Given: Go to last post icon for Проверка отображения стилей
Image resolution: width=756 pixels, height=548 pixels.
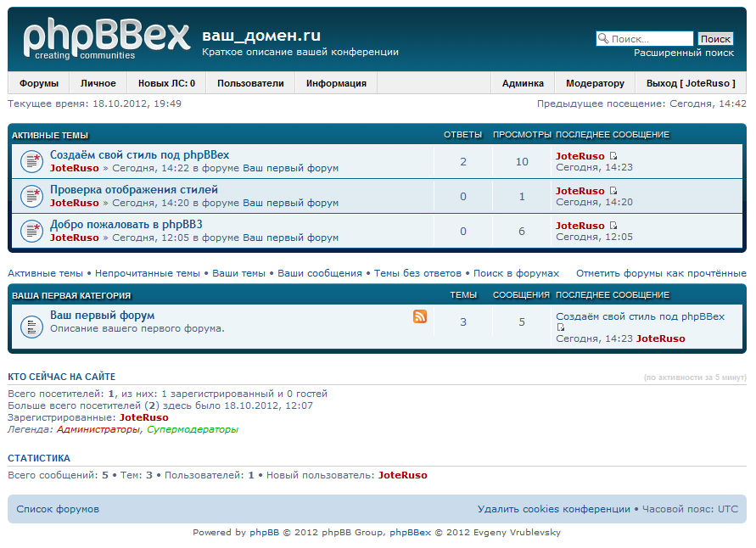Looking at the screenshot, I should (x=613, y=191).
